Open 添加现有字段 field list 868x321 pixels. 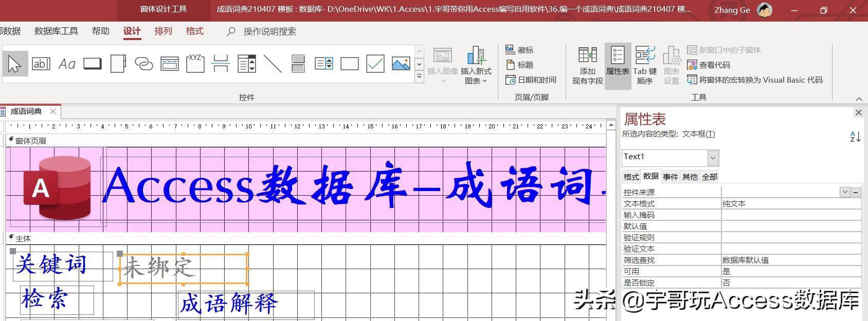tap(587, 66)
